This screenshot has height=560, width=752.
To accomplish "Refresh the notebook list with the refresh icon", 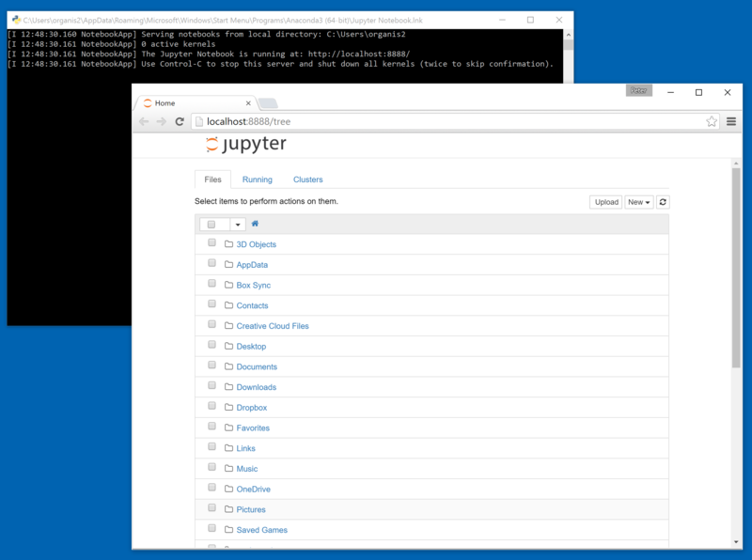I will pos(662,202).
